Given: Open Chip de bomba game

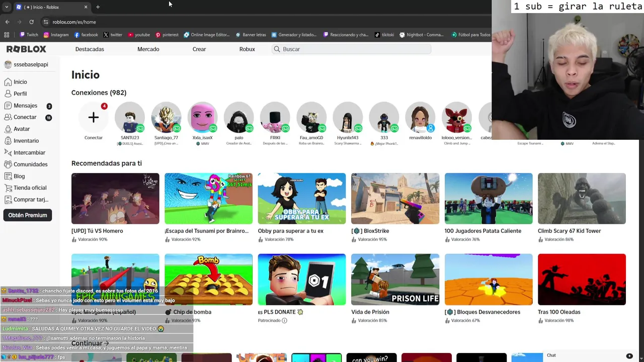Looking at the screenshot, I should pos(208,280).
